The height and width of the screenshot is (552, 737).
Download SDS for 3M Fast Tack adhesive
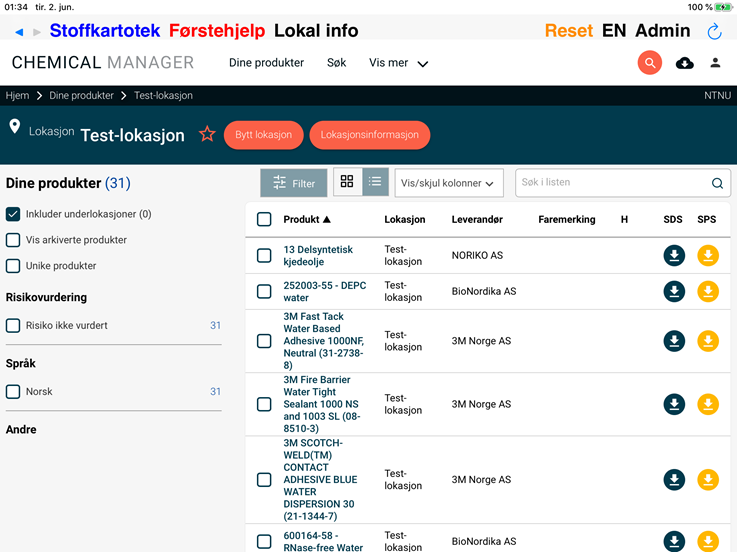click(674, 341)
